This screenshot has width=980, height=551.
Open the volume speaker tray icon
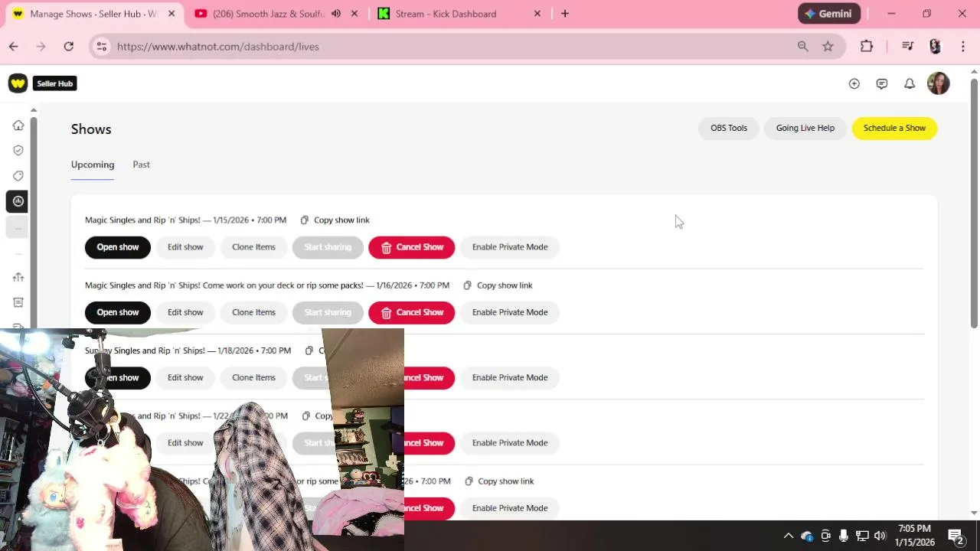pyautogui.click(x=880, y=536)
